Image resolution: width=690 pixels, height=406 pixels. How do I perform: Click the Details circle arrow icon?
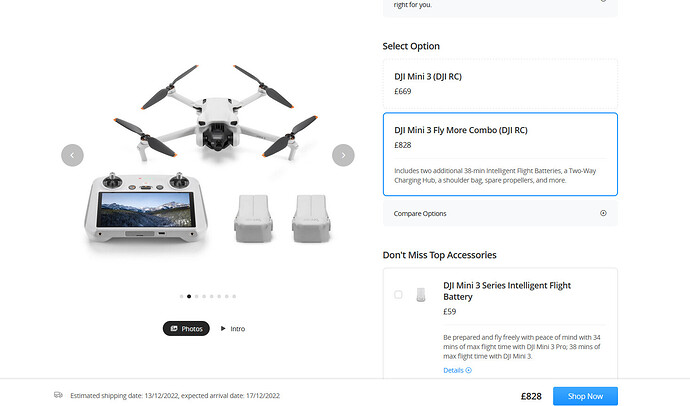pos(469,370)
